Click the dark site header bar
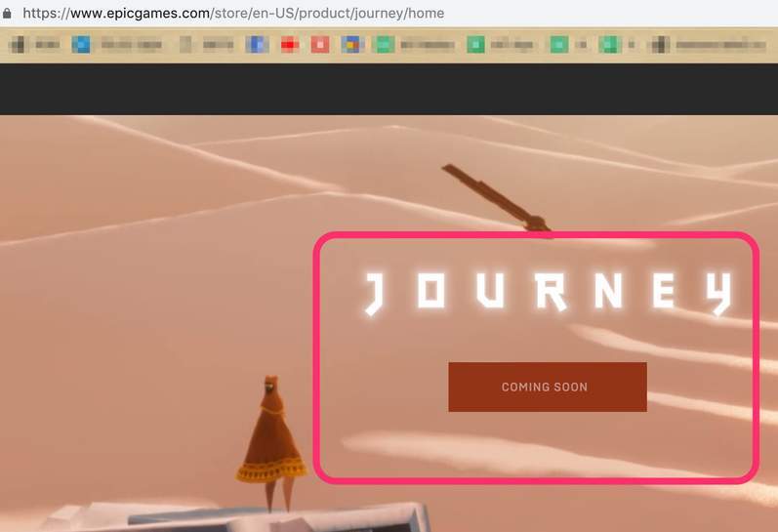The width and height of the screenshot is (778, 532). [389, 89]
